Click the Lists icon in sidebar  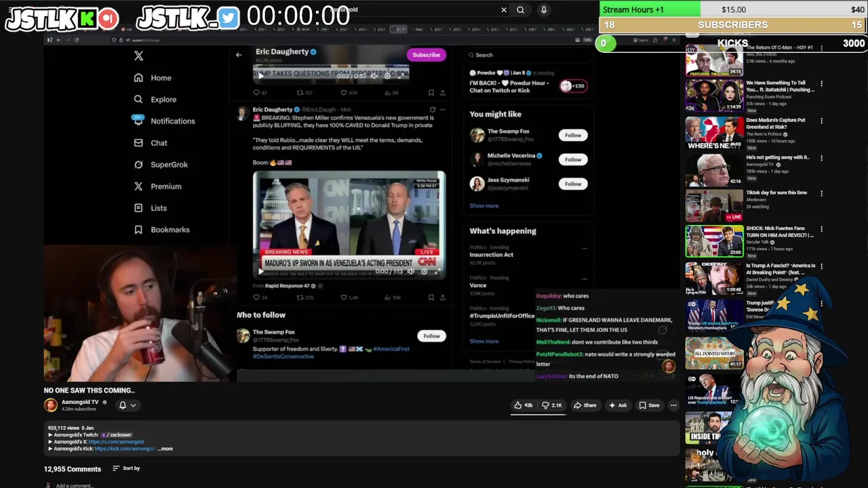pyautogui.click(x=138, y=208)
